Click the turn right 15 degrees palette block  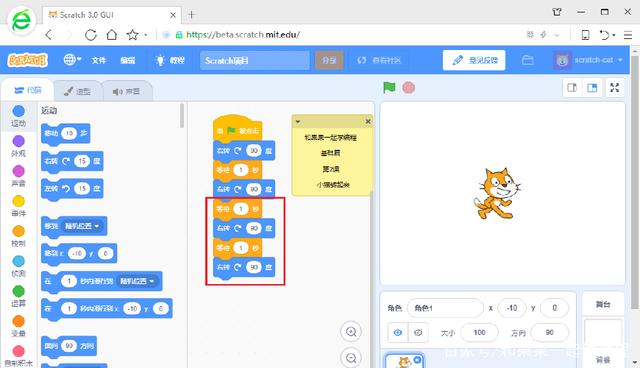(x=72, y=161)
